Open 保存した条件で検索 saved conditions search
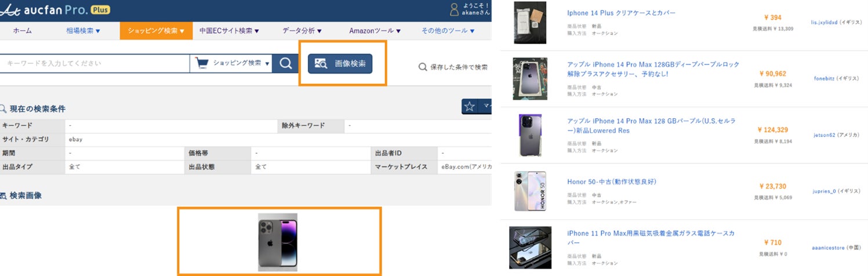This screenshot has height=276, width=868. click(x=453, y=67)
